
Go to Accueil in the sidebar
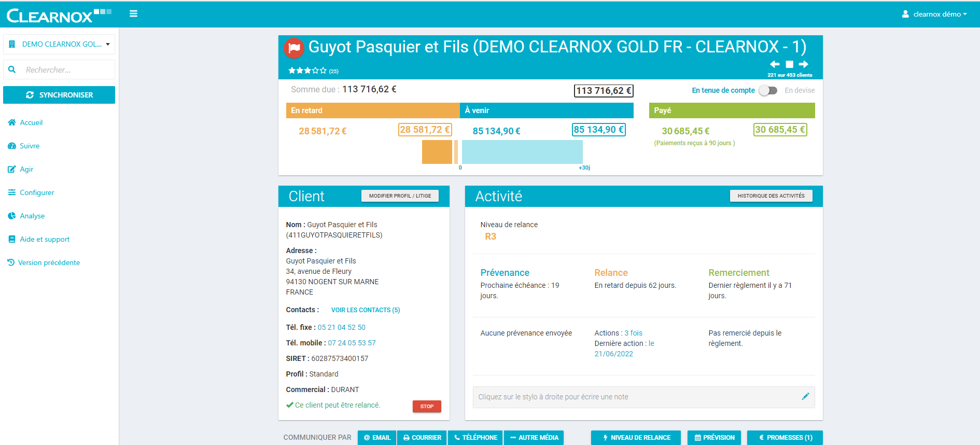coord(25,122)
